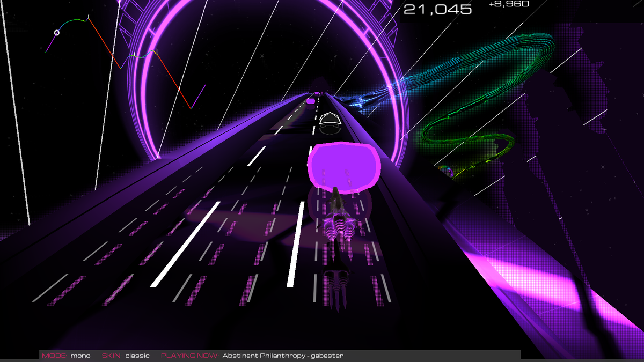Image resolution: width=644 pixels, height=362 pixels.
Task: Click the large purple block ahead of ship
Action: coord(345,168)
